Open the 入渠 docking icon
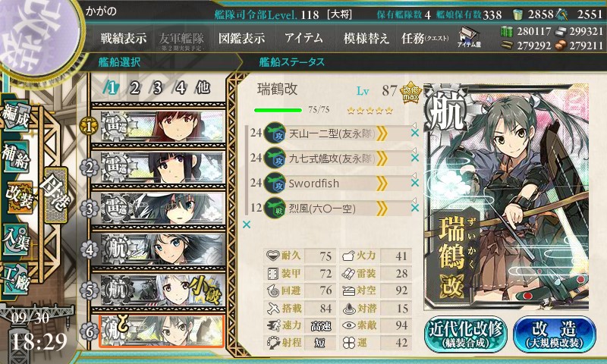The image size is (607, 364). click(x=15, y=240)
